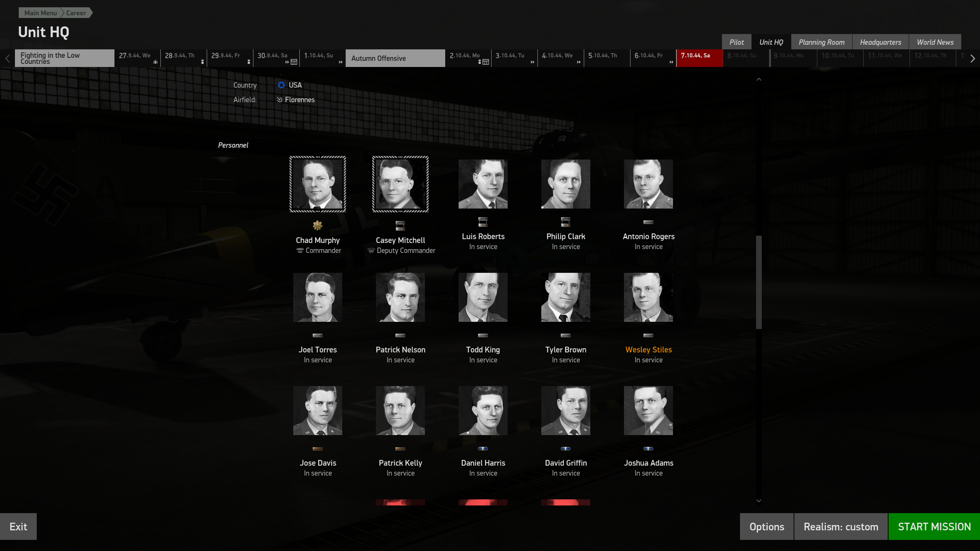Screen dimensions: 980x551
Task: Click the fast-forward icon on 1.10.44 date
Action: 340,62
